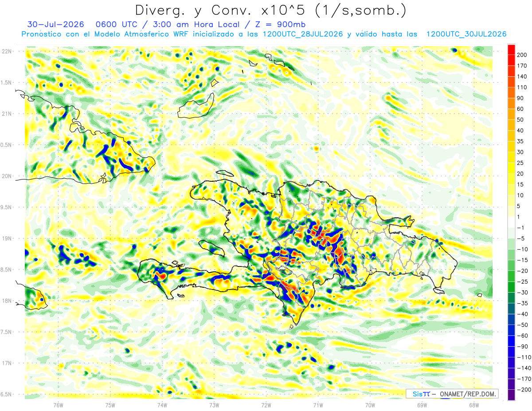Click the '17N' latitude label
The height and width of the screenshot is (411, 532).
pos(6,363)
